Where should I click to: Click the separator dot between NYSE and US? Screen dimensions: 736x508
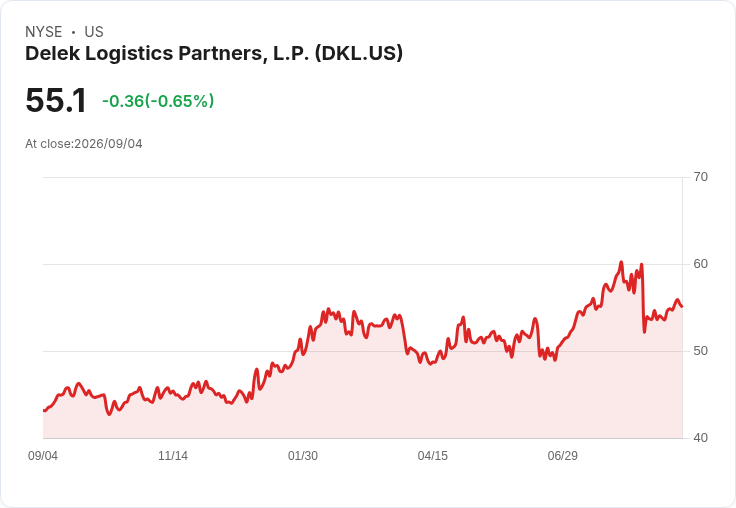point(73,32)
